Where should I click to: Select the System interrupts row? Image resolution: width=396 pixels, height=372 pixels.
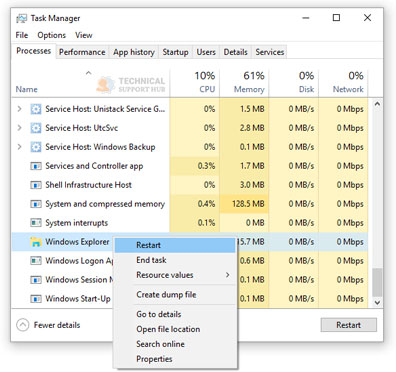[190, 223]
